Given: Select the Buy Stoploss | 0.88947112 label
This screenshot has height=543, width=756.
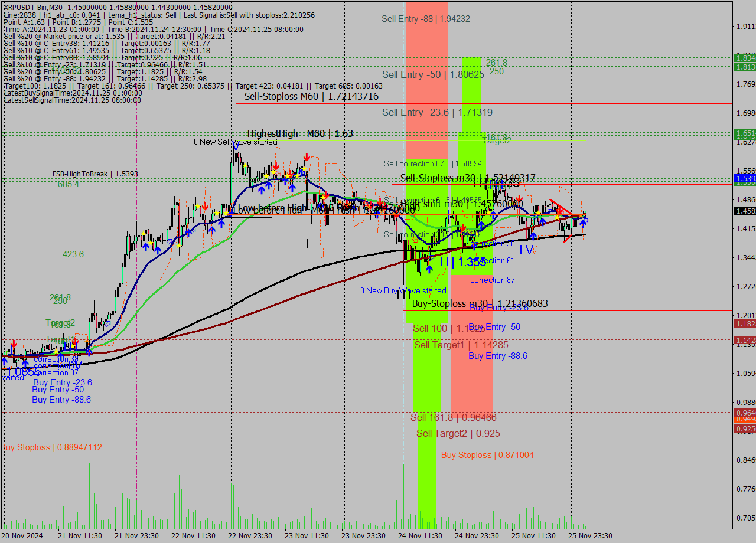Looking at the screenshot, I should [x=52, y=447].
